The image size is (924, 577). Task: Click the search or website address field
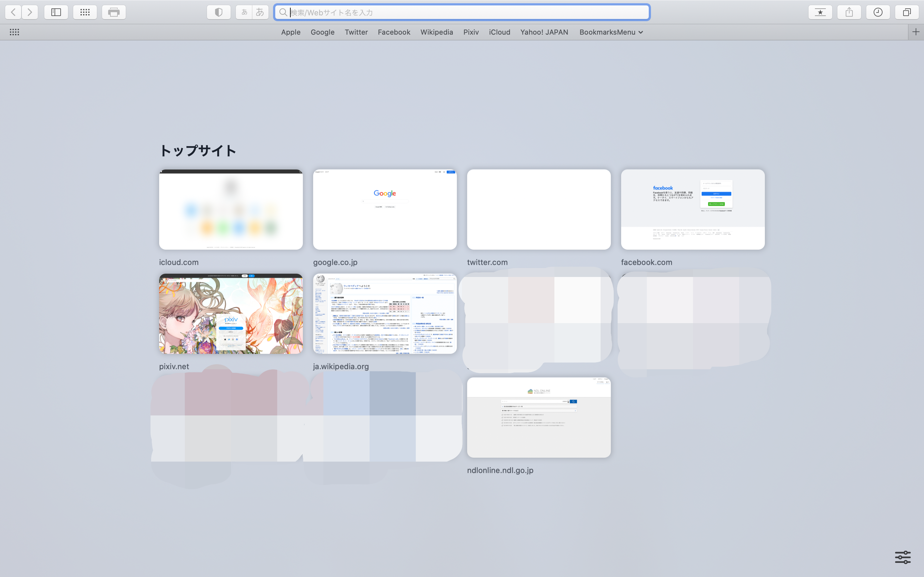pyautogui.click(x=462, y=12)
